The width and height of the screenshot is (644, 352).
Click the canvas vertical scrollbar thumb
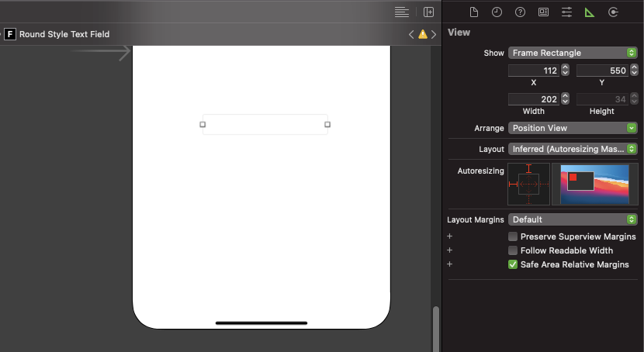coord(436,329)
